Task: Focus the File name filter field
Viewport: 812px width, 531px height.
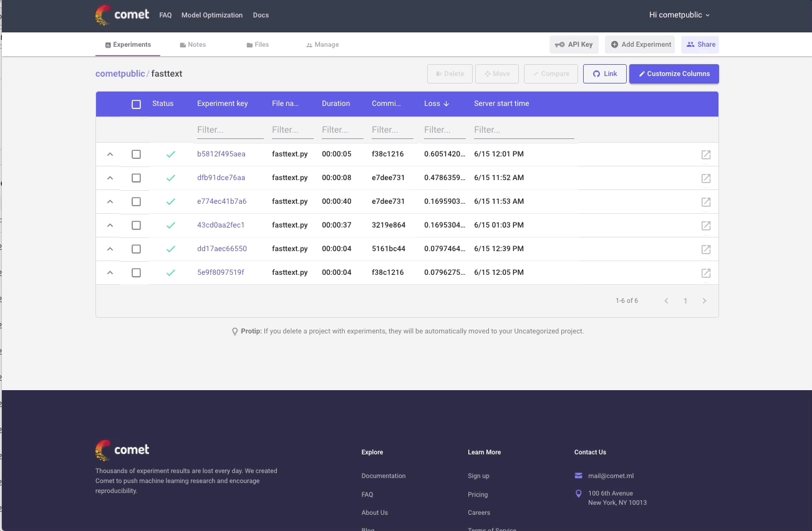Action: pyautogui.click(x=292, y=130)
